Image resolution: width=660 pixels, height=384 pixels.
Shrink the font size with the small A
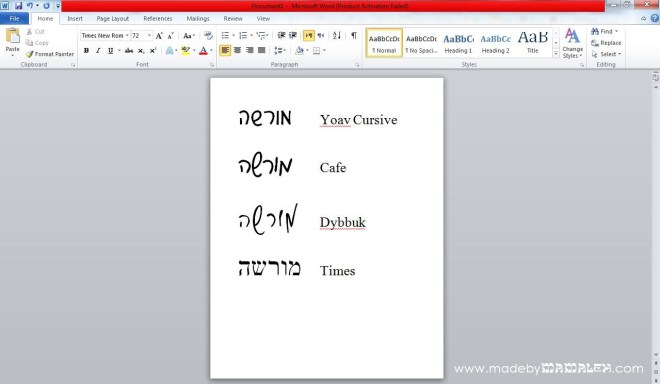(x=170, y=36)
